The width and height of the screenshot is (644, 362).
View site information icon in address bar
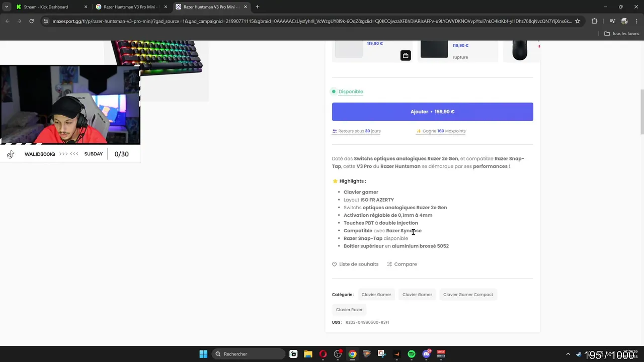[x=46, y=21]
